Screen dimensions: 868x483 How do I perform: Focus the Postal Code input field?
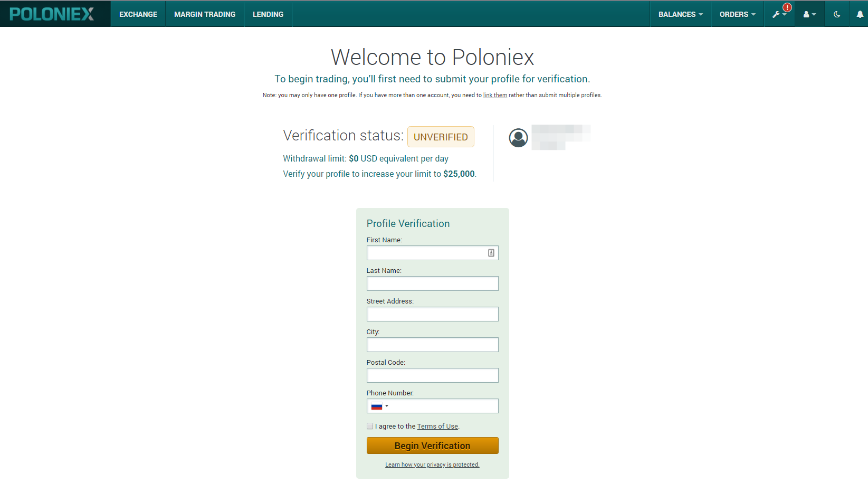click(x=433, y=375)
